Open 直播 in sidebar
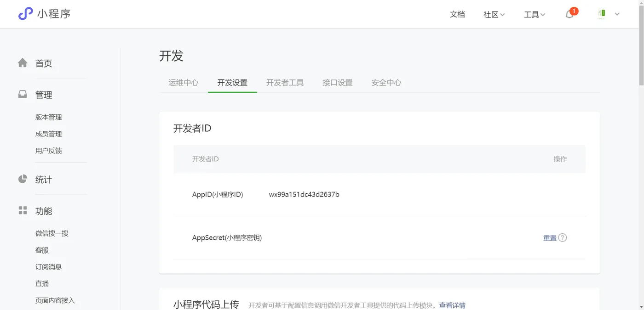This screenshot has height=310, width=644. 42,284
